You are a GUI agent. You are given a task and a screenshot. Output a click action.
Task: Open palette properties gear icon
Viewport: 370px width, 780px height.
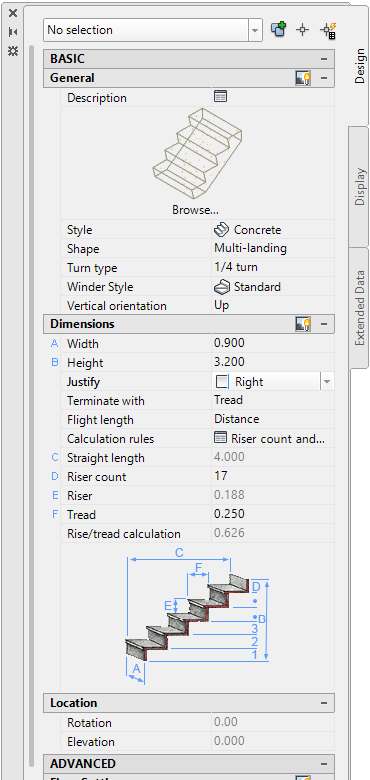pos(13,51)
